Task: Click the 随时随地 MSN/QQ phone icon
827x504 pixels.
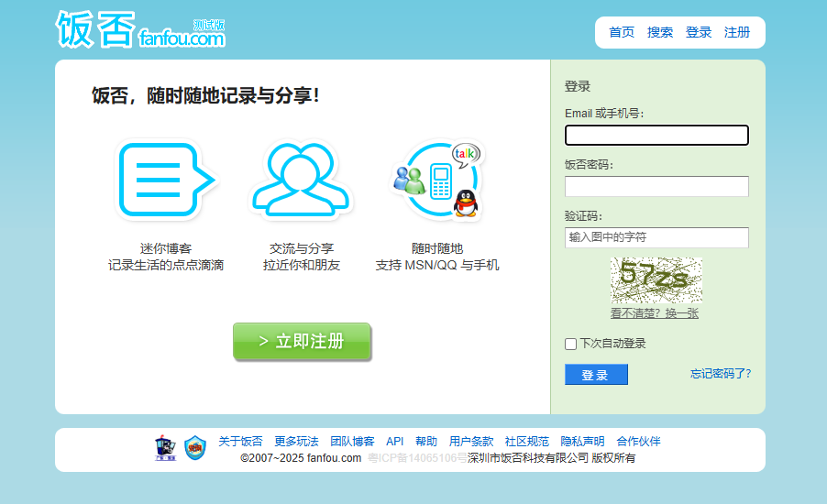Action: pyautogui.click(x=437, y=180)
